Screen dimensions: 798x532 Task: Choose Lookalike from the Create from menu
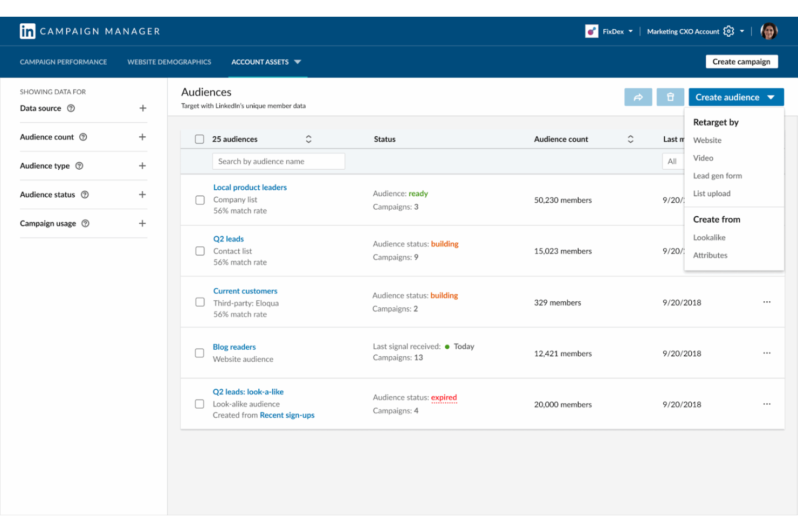709,238
